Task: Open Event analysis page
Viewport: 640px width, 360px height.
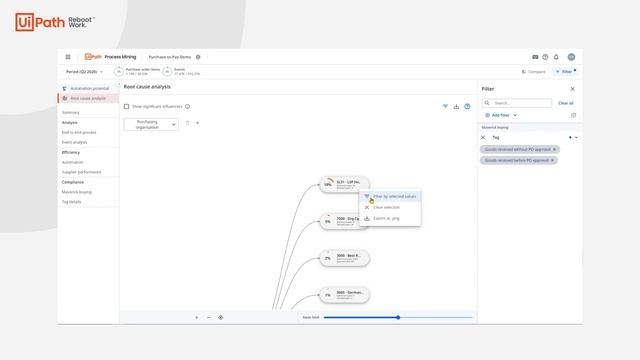Action: (x=74, y=142)
